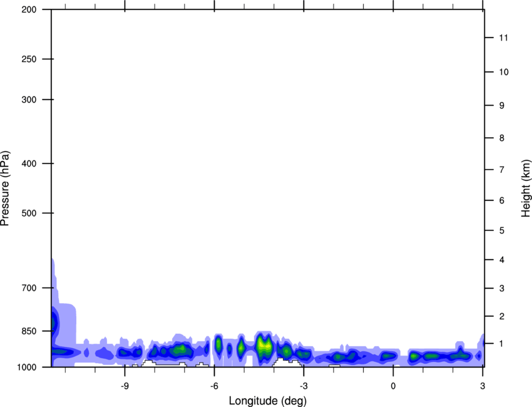Click the 'Longitude (deg)' axis title
The width and height of the screenshot is (532, 407).
pyautogui.click(x=268, y=401)
